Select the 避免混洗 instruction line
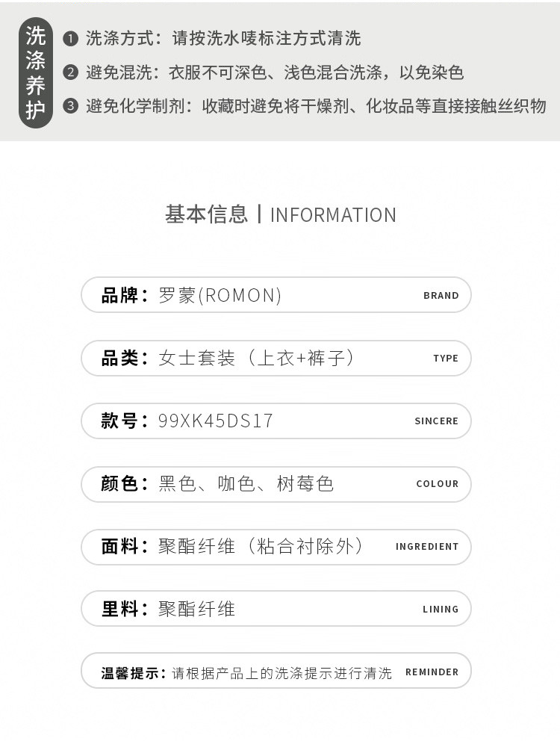Viewport: 560px width, 747px height. [x=275, y=72]
